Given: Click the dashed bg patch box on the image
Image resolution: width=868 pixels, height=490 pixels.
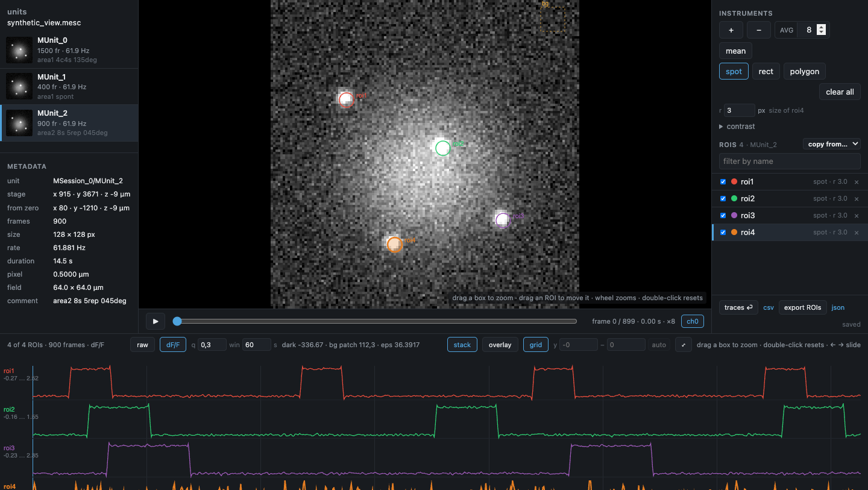Looking at the screenshot, I should pyautogui.click(x=553, y=19).
